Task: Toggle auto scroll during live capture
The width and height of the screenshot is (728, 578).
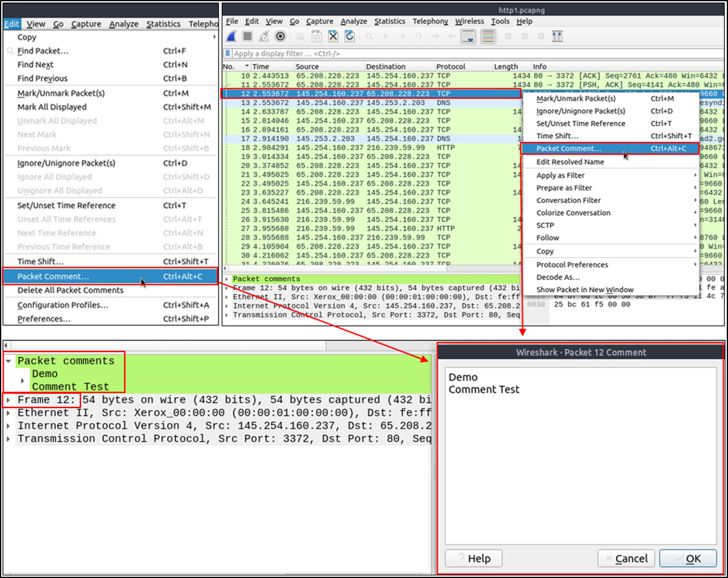Action: pos(469,37)
